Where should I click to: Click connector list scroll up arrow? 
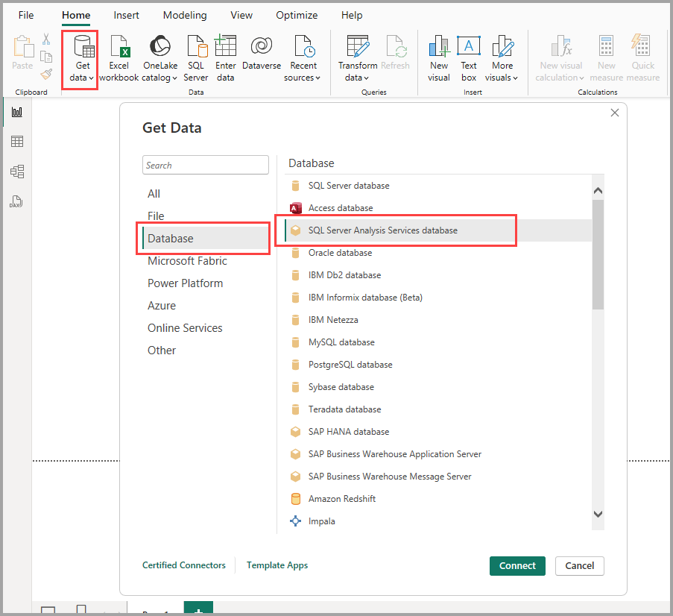[598, 190]
